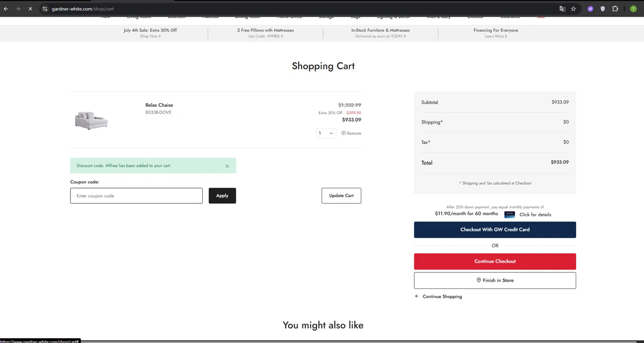Remove Relax Chaise from the cart
The width and height of the screenshot is (644, 343).
(x=351, y=133)
